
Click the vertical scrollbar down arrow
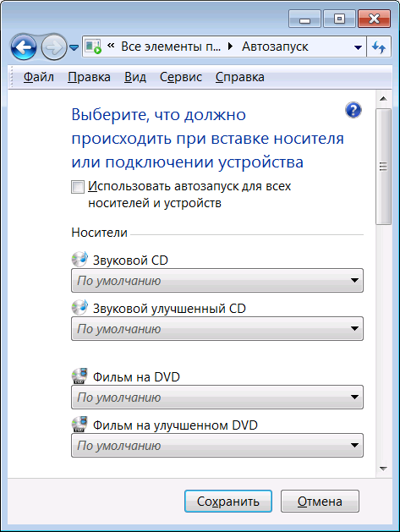[x=383, y=469]
